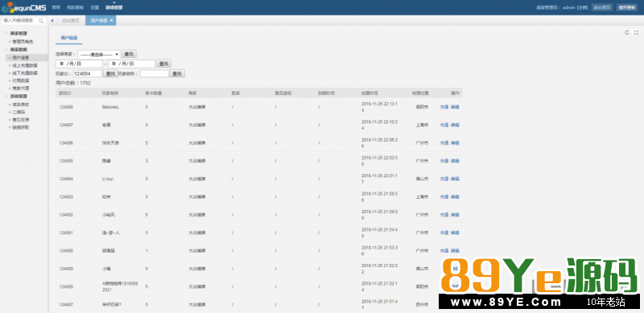The height and width of the screenshot is (313, 644).
Task: Click 查找 next to the merchant dropdown
Action: [129, 54]
